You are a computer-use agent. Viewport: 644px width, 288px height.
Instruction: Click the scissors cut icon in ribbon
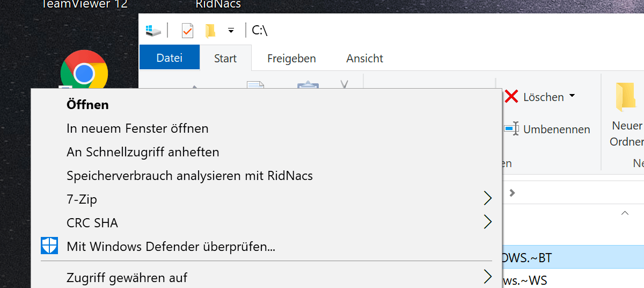(345, 84)
